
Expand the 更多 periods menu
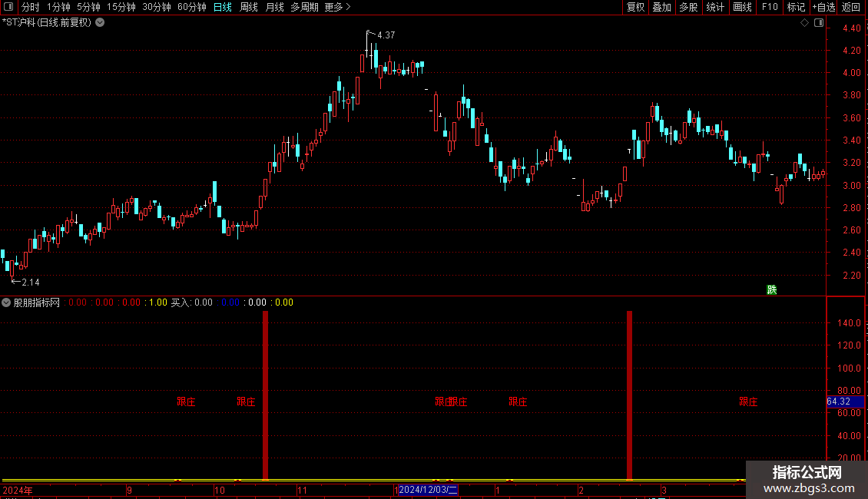[x=337, y=7]
